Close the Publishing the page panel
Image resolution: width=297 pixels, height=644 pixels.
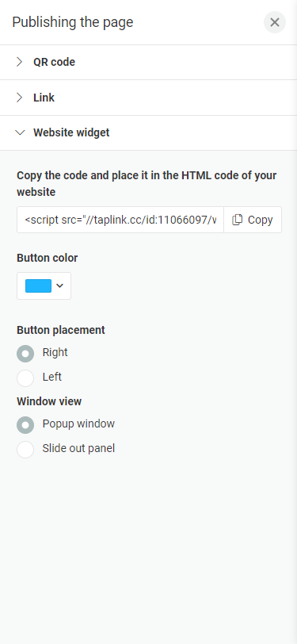click(275, 22)
